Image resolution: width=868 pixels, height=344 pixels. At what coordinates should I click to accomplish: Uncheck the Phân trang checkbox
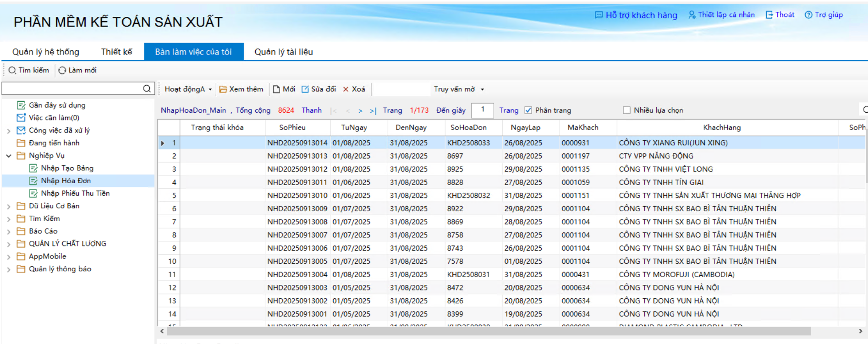pos(528,110)
